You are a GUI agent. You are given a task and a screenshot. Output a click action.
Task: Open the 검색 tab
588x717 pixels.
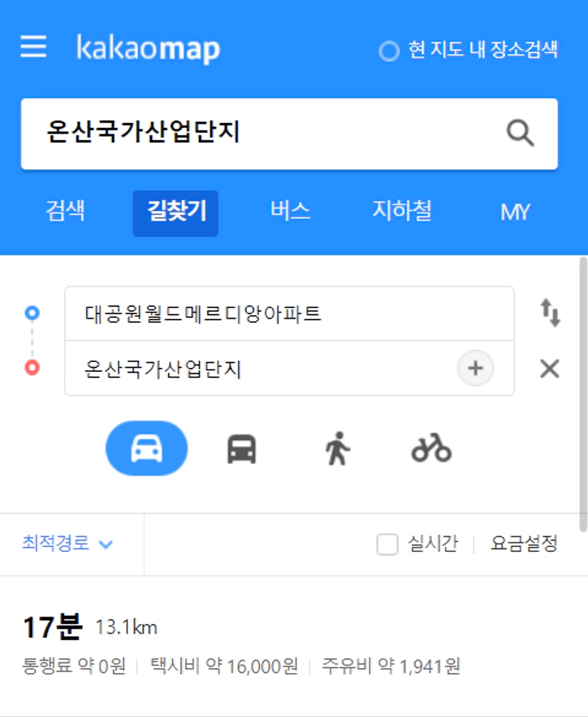(65, 211)
